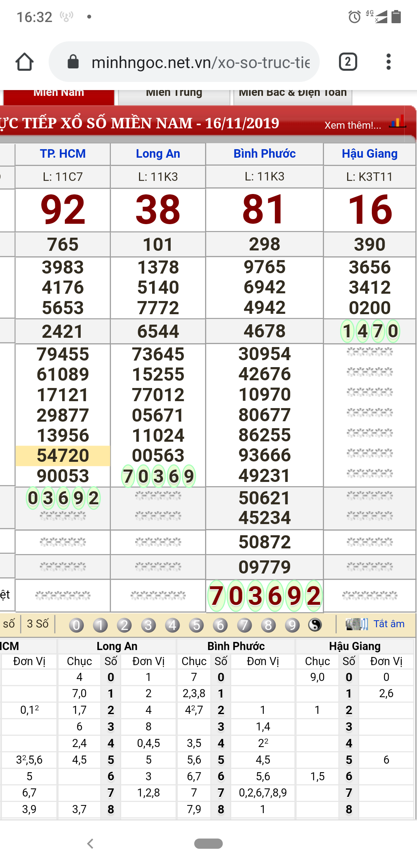Click spinning number 70369 in Long An
417x868 pixels.
click(x=158, y=476)
